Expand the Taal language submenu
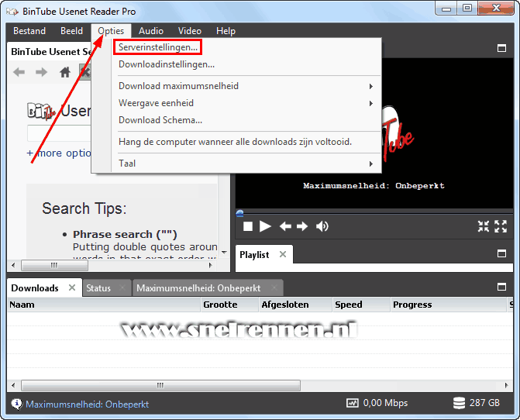The image size is (520, 420). click(x=246, y=164)
